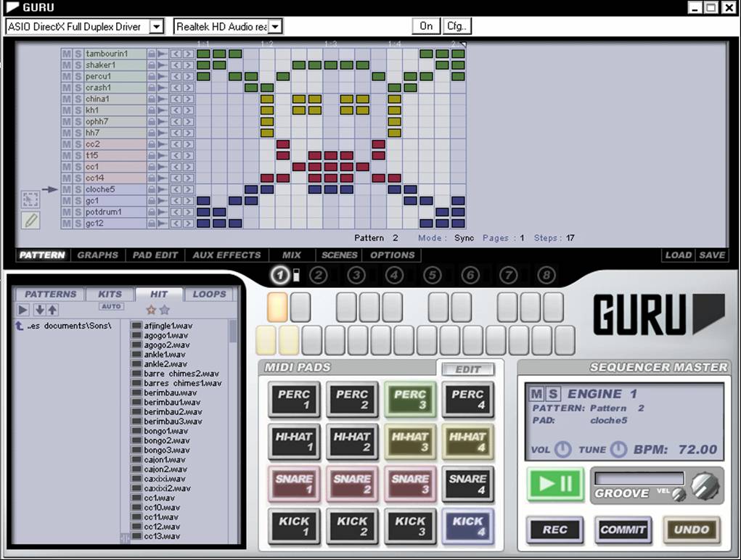Toggle AUTO preview in browser
The image size is (741, 560).
[111, 306]
